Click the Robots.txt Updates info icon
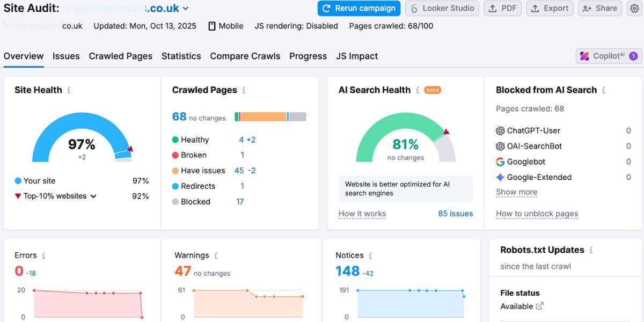This screenshot has width=644, height=322. (x=591, y=250)
